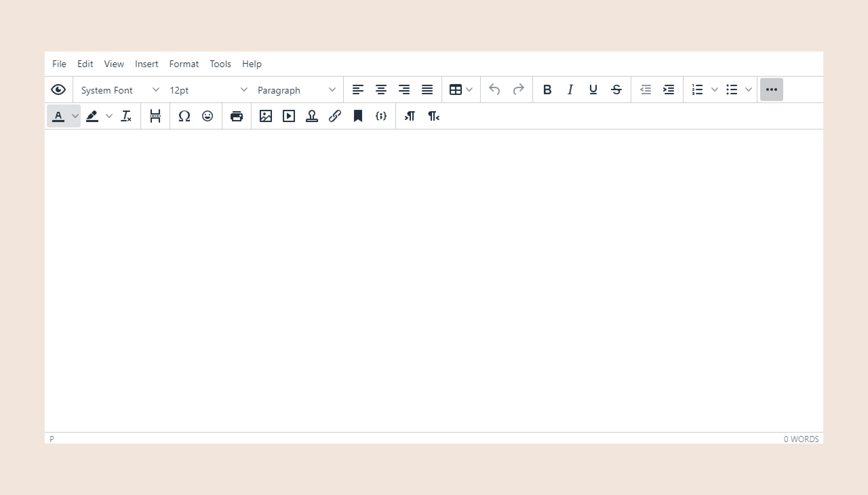Viewport: 868px width, 495px height.
Task: Open the emoji picker
Action: pyautogui.click(x=208, y=116)
